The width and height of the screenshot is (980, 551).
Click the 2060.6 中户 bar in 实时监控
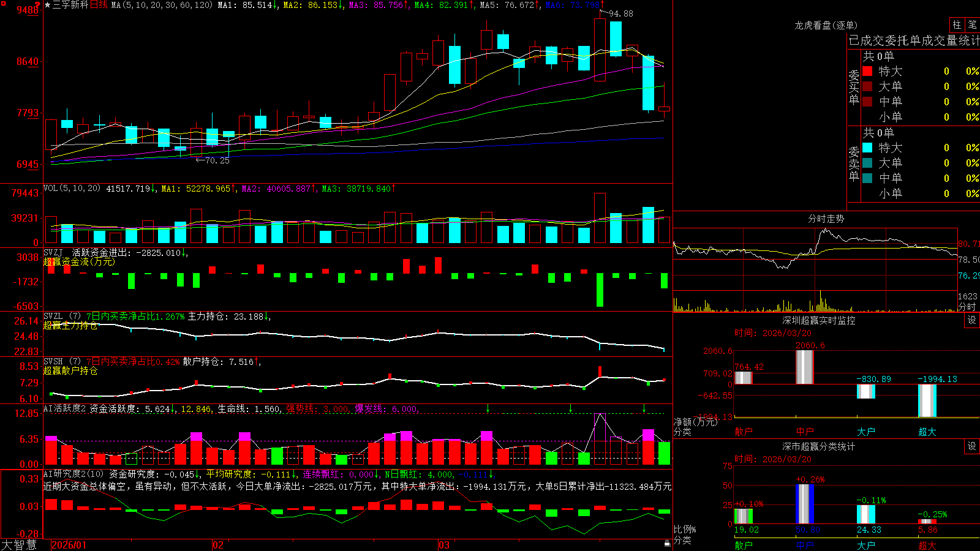[805, 367]
